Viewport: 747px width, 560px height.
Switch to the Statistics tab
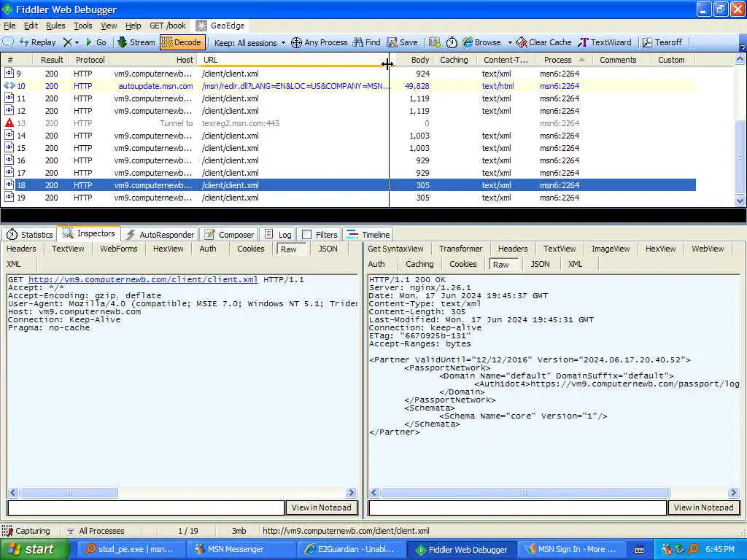[29, 234]
